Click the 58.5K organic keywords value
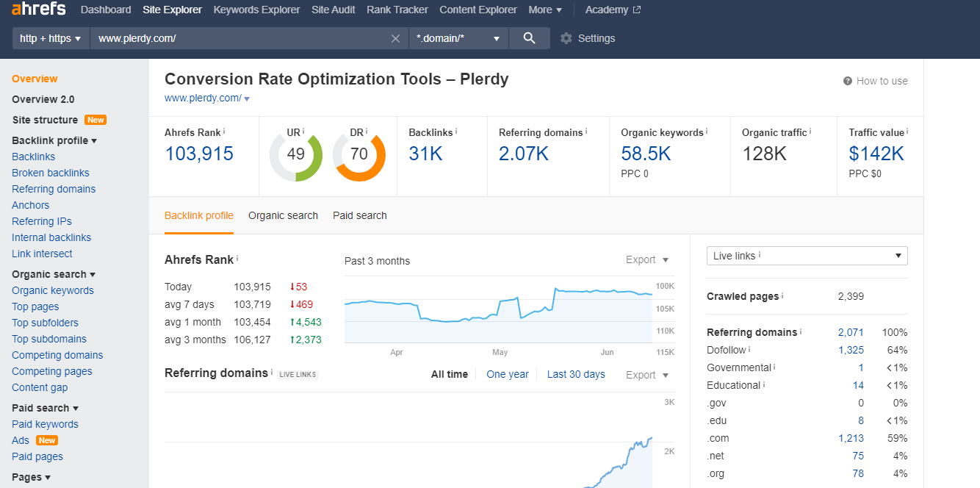 [646, 154]
